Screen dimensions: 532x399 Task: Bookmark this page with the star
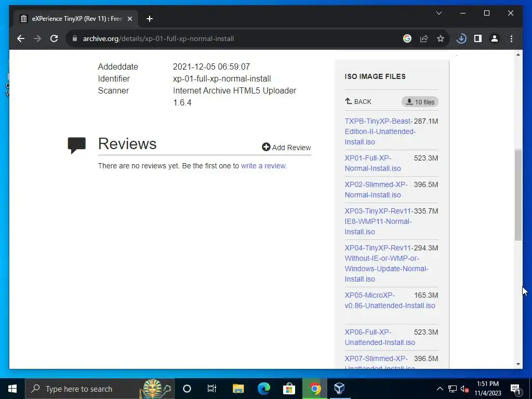point(441,38)
